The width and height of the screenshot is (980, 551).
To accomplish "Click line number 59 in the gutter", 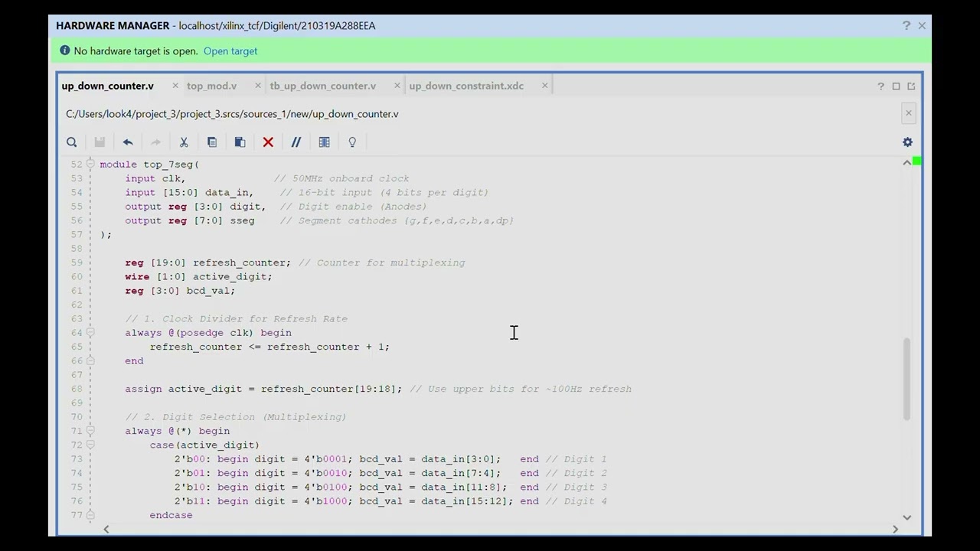I will tap(76, 262).
